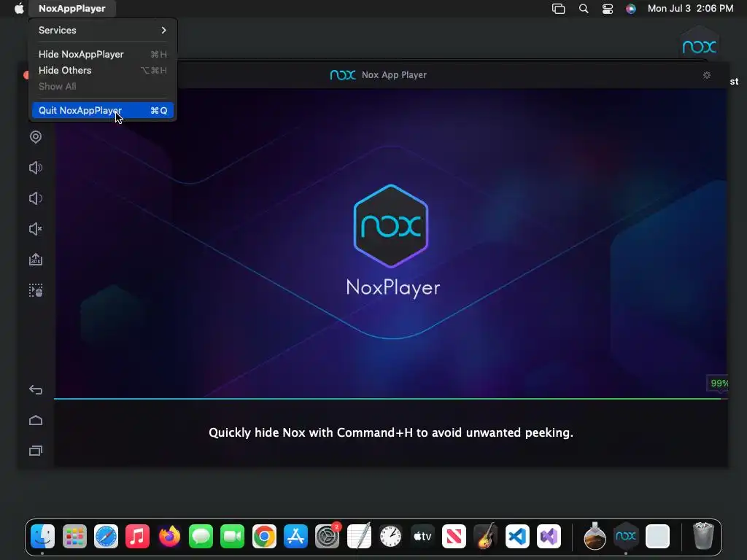Screen dimensions: 747x560
Task: Open GarageBand from the Dock
Action: (x=485, y=536)
